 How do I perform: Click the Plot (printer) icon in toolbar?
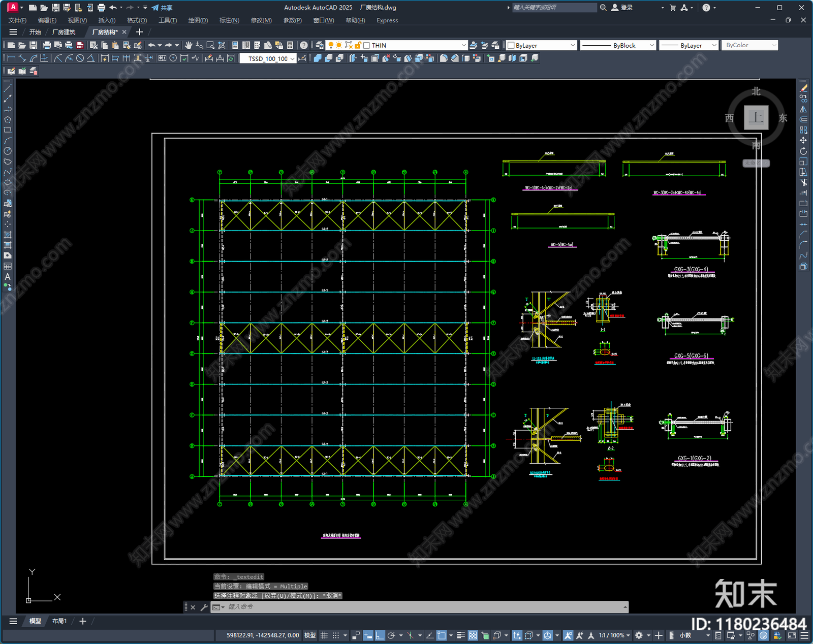click(x=47, y=45)
